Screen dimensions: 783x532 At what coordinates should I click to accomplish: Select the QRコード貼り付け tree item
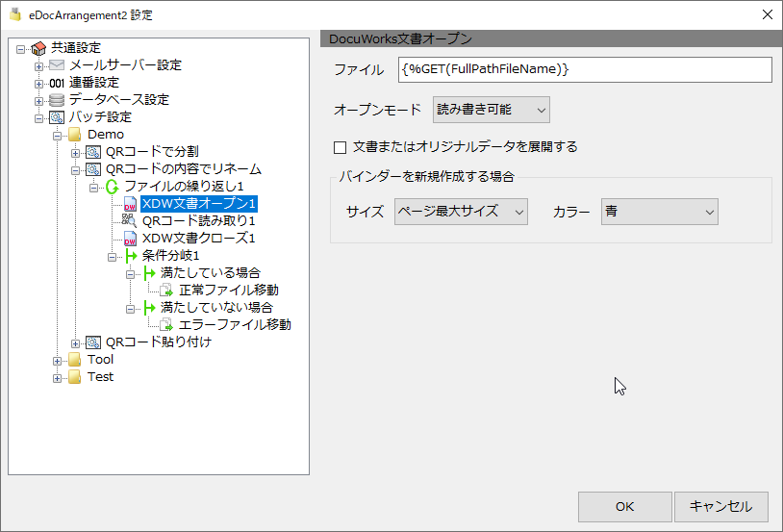[159, 342]
